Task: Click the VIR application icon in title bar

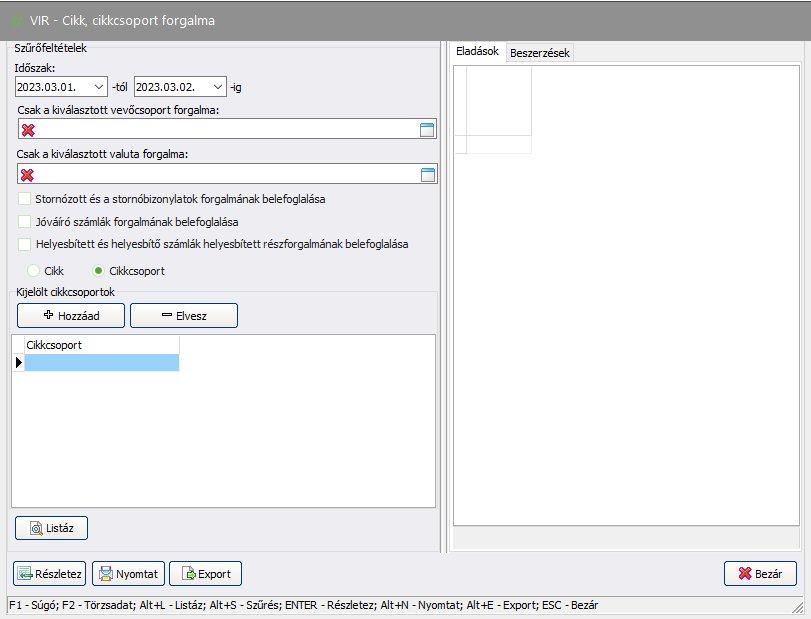Action: [x=17, y=20]
